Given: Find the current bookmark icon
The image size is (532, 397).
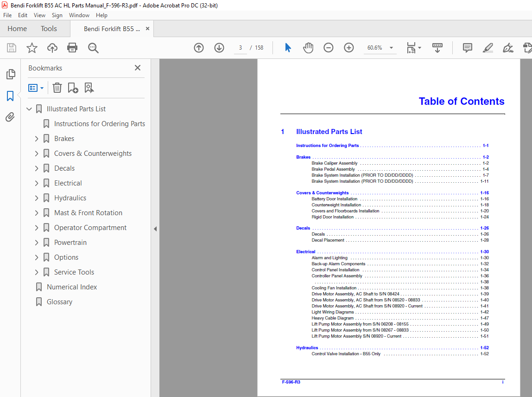Looking at the screenshot, I should (x=89, y=88).
